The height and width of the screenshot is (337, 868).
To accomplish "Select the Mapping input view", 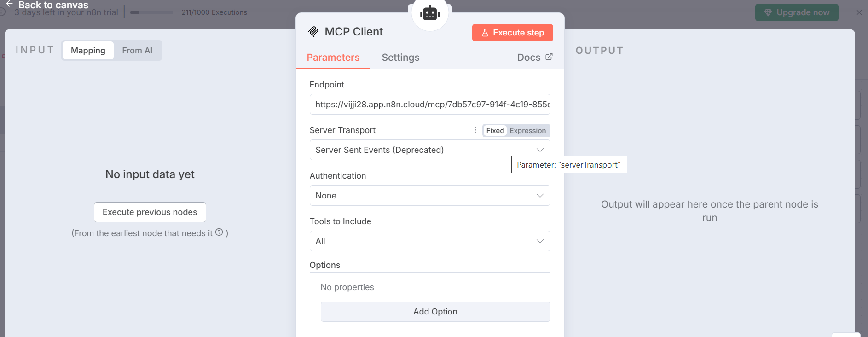I will [88, 51].
